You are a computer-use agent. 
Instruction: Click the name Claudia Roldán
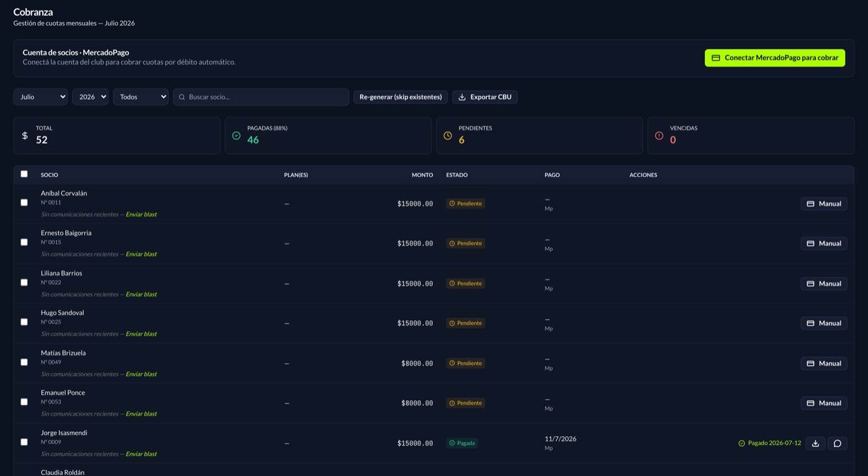(x=63, y=472)
